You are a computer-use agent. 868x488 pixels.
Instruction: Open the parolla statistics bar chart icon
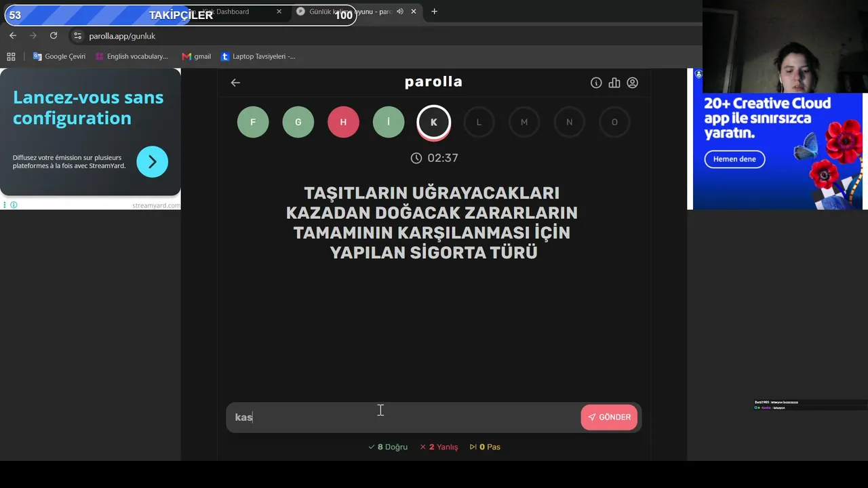point(614,83)
